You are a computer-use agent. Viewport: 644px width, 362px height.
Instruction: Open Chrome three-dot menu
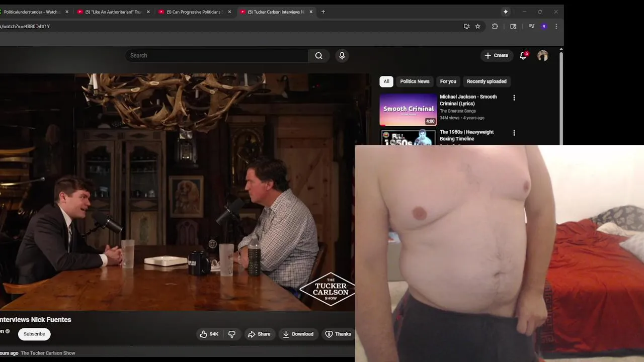click(556, 26)
